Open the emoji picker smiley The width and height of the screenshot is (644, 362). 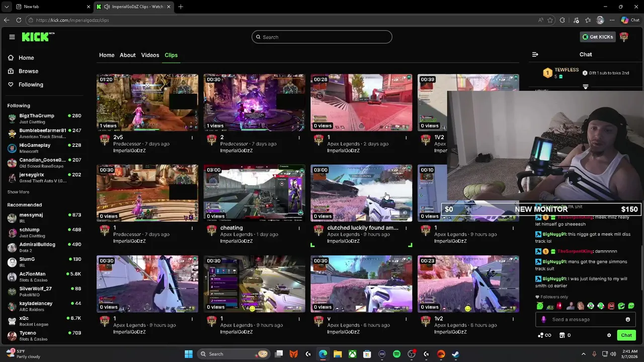pyautogui.click(x=627, y=319)
